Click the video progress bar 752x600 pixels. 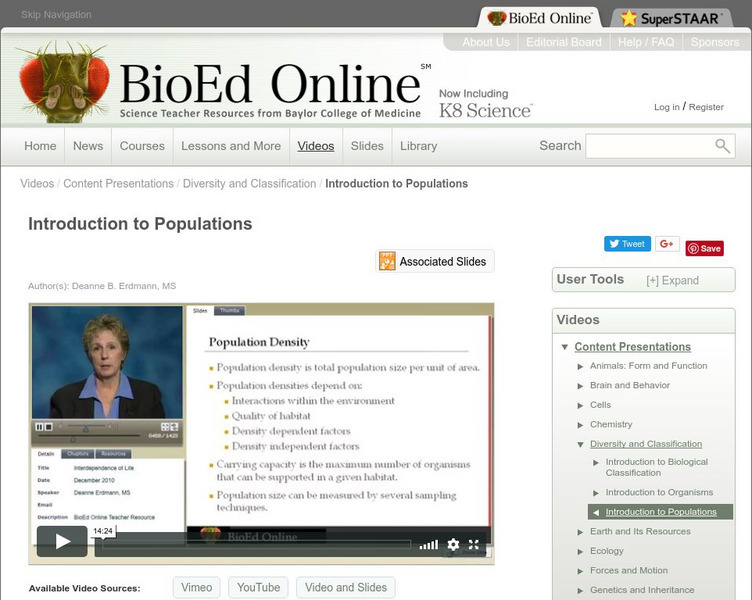(x=257, y=544)
